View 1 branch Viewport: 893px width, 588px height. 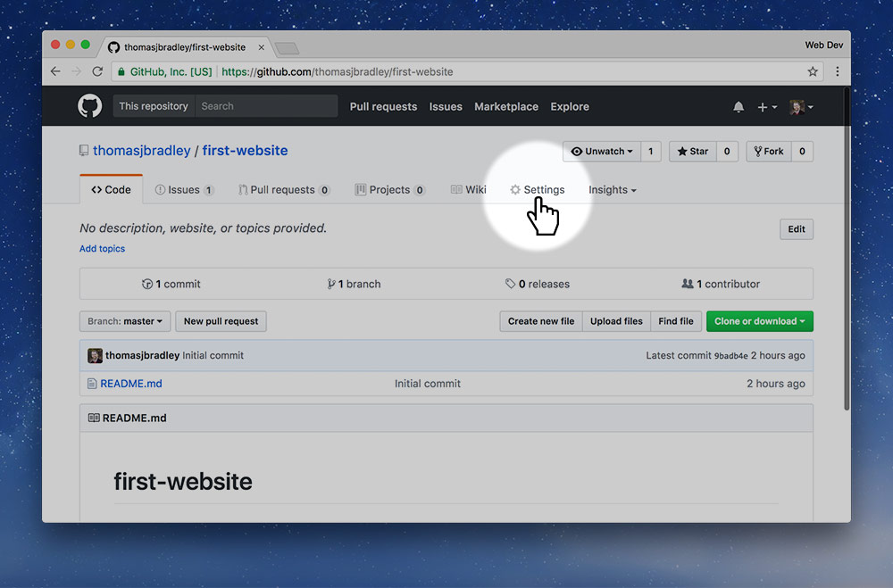click(x=354, y=284)
